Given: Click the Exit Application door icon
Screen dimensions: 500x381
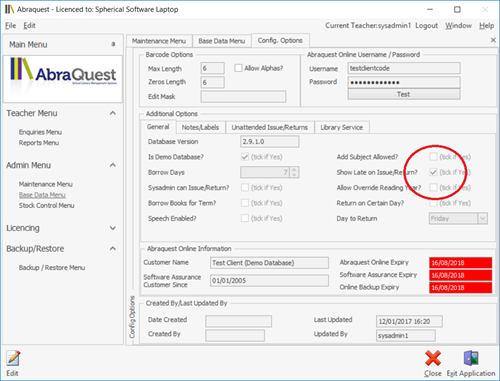Looking at the screenshot, I should coord(471,358).
